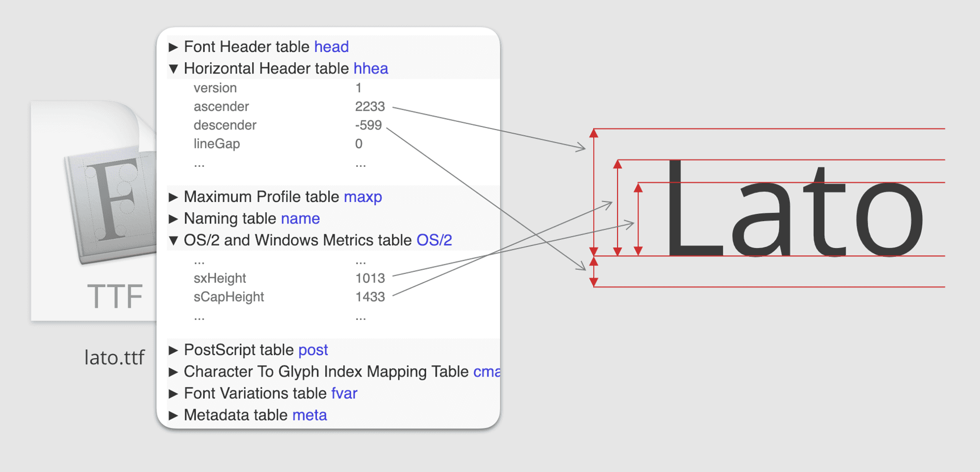Image resolution: width=980 pixels, height=472 pixels.
Task: Expand Character To Glyph Index Mapping Table
Action: [174, 372]
